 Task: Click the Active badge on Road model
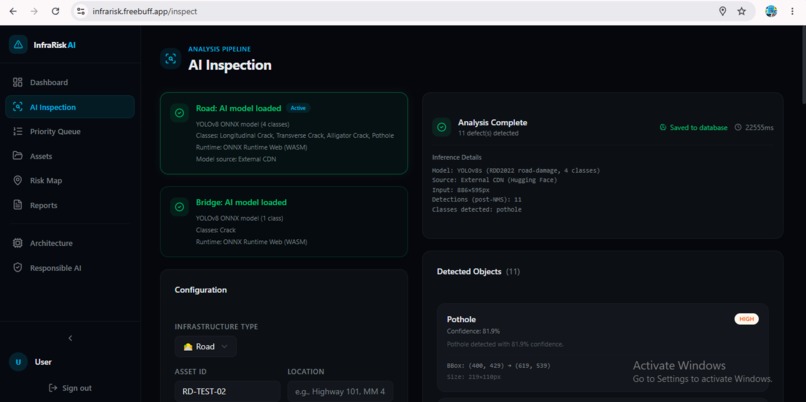click(x=298, y=108)
